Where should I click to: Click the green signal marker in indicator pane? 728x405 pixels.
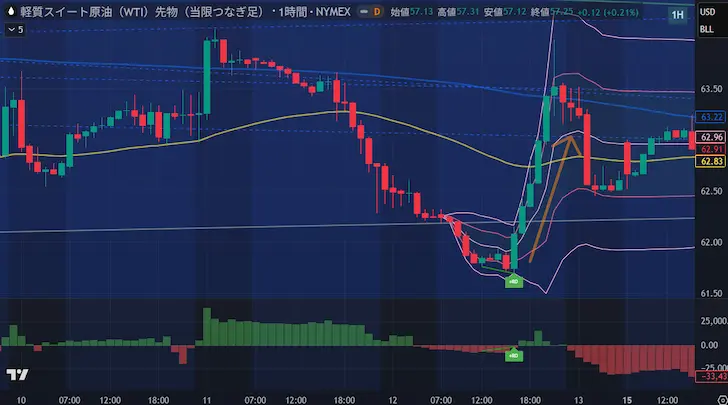[513, 354]
